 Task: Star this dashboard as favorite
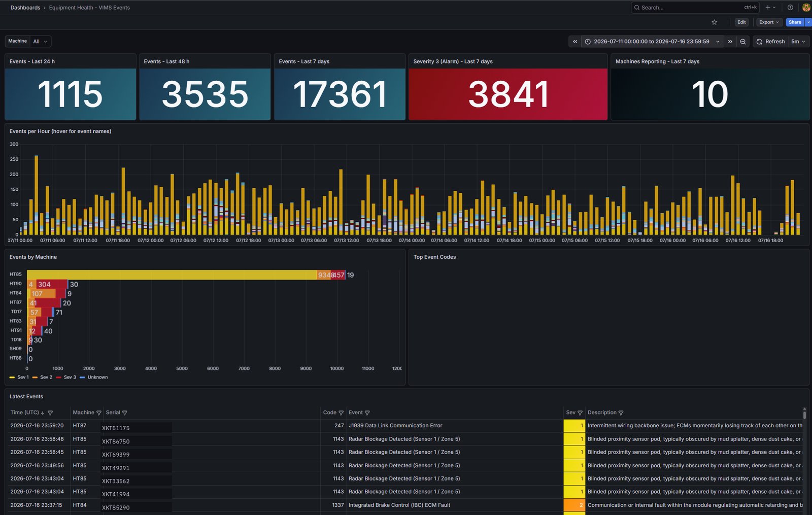click(715, 22)
